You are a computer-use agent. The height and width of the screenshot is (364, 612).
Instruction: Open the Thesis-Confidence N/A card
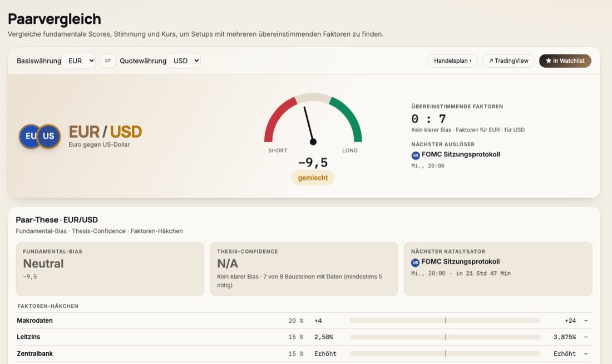[304, 268]
